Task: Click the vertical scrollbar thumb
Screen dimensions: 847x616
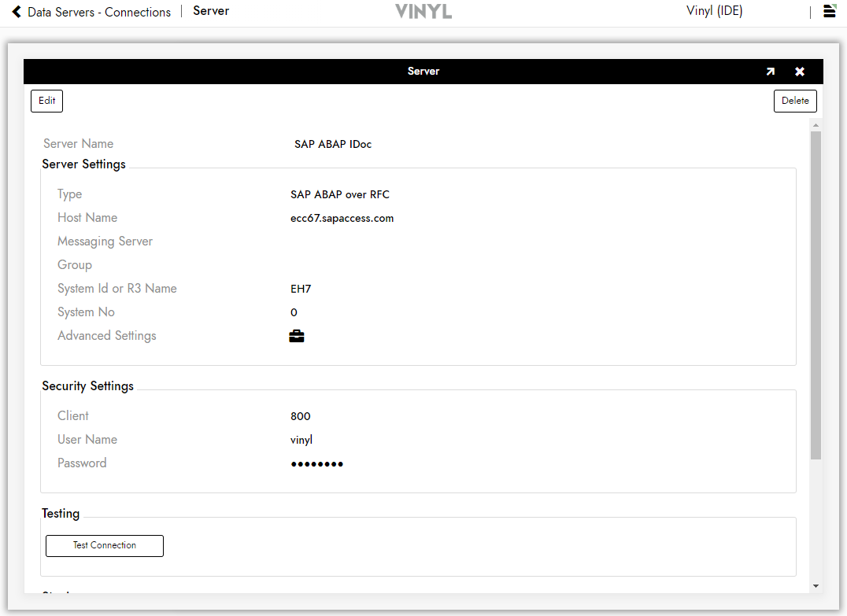Action: [816, 295]
